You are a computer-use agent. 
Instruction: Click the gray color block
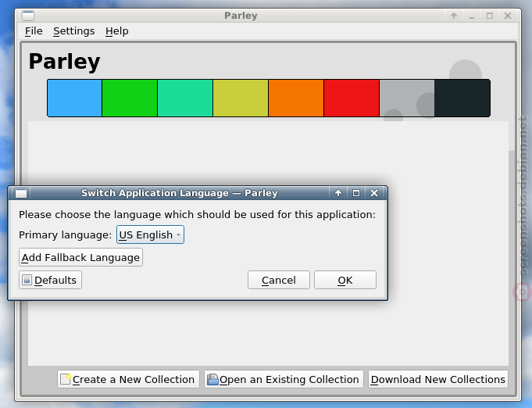point(407,98)
